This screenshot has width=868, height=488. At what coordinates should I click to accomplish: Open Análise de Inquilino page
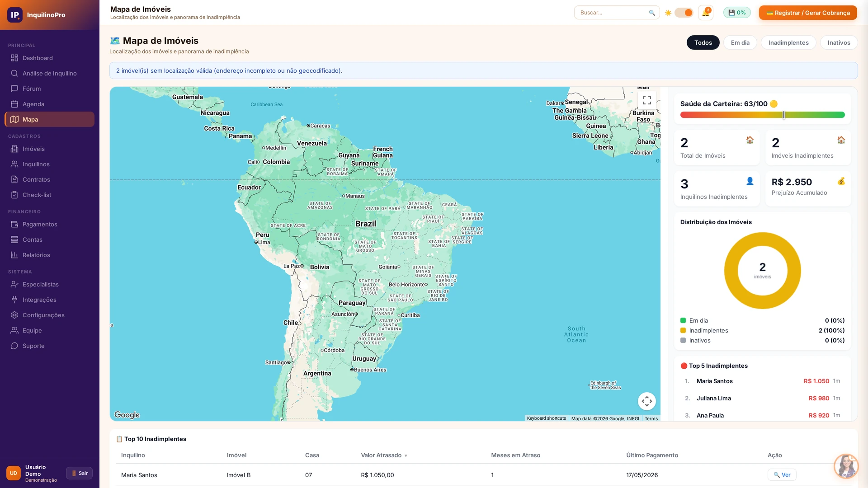[50, 73]
